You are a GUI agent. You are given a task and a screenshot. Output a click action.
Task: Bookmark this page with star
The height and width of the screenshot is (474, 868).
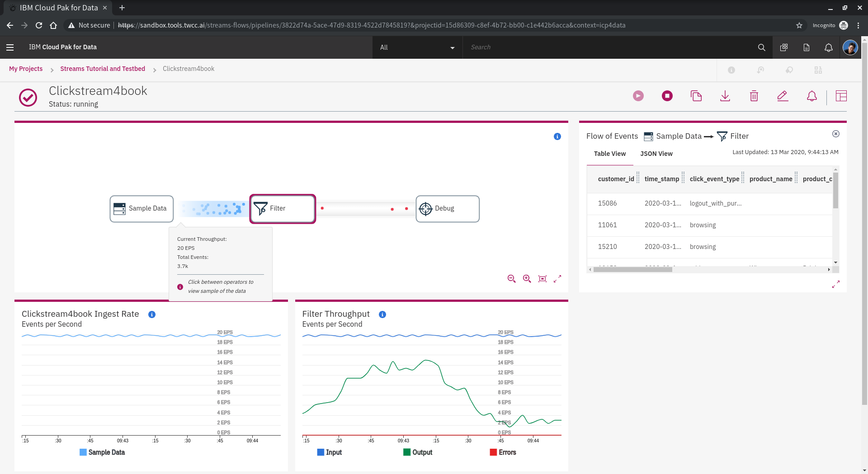tap(799, 25)
